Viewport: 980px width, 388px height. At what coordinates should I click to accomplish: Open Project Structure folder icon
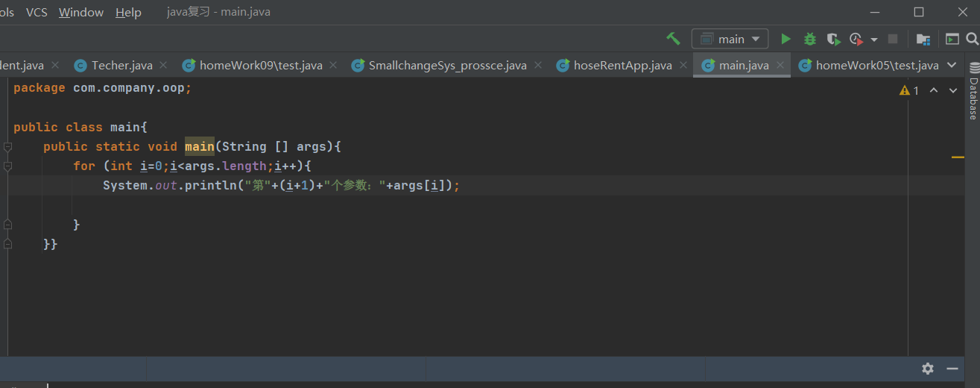pyautogui.click(x=923, y=39)
